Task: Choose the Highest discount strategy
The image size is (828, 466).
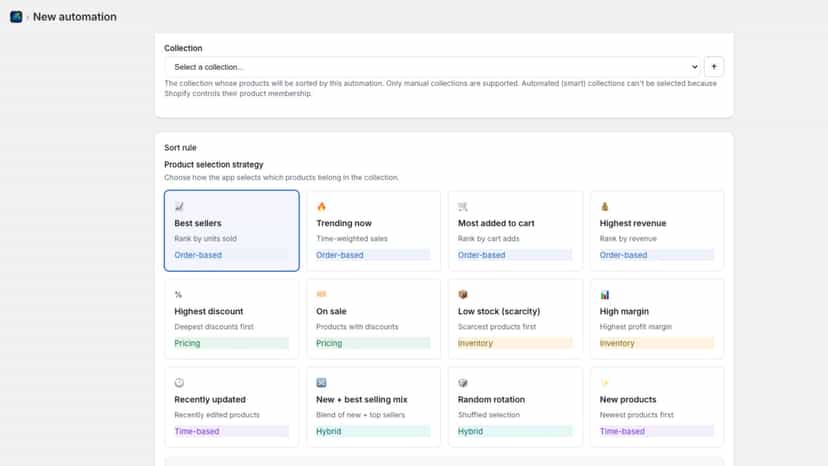Action: 231,319
